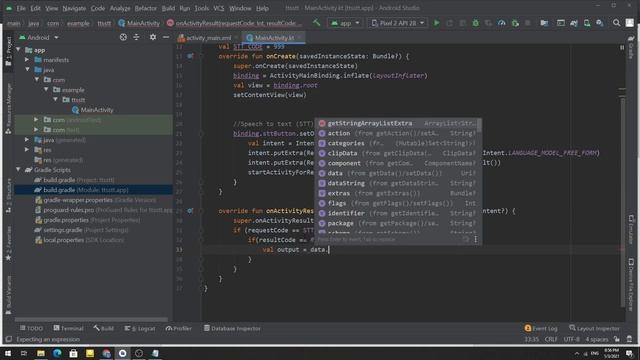The height and width of the screenshot is (360, 640).
Task: Open the completion popup's three-dot options
Action: pyautogui.click(x=476, y=240)
